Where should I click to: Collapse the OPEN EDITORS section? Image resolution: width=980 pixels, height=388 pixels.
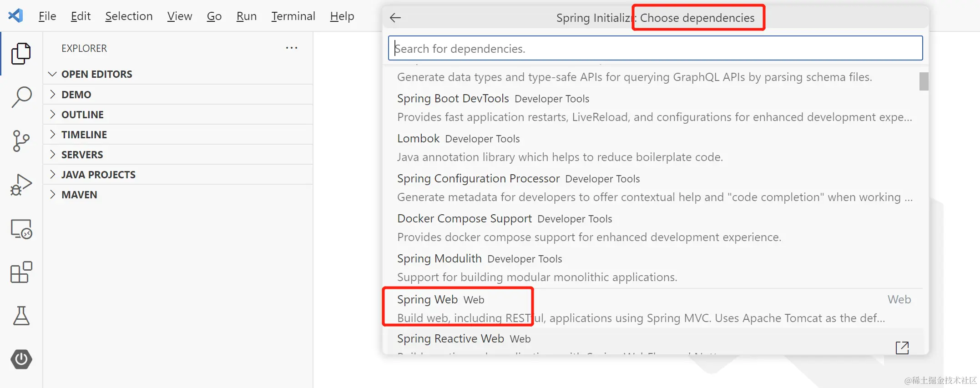[178, 74]
